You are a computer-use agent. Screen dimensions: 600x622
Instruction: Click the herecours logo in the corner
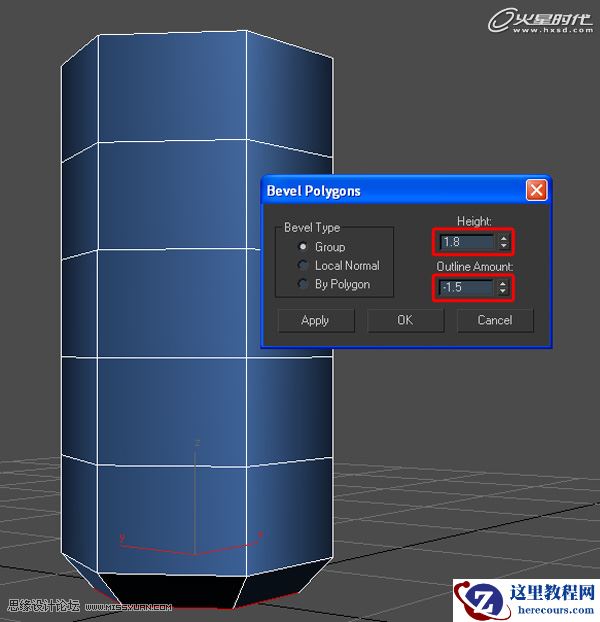[x=526, y=600]
